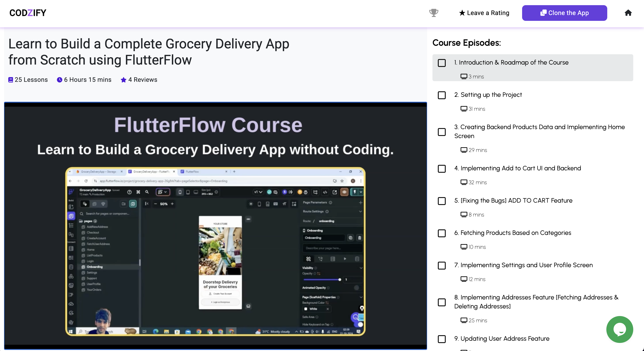The image size is (644, 351).
Task: Click the White background color swatch in video
Action: tap(305, 309)
